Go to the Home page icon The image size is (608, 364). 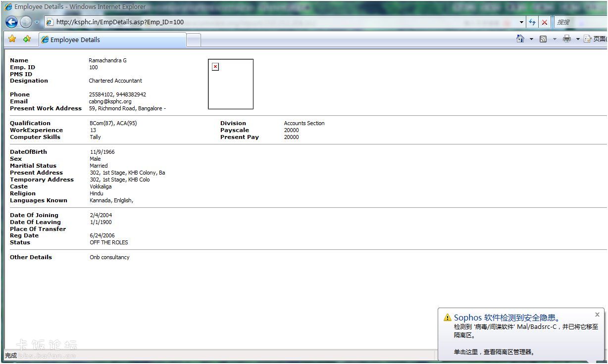520,39
